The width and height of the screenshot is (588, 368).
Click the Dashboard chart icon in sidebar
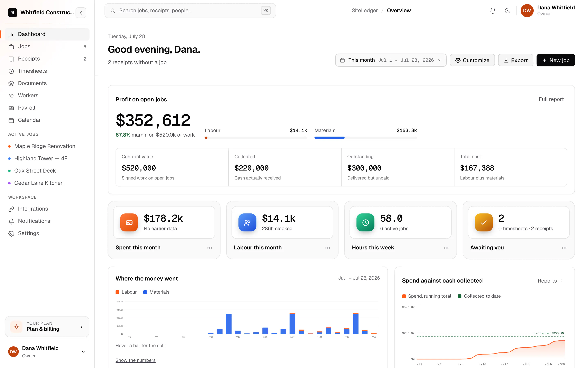click(11, 35)
